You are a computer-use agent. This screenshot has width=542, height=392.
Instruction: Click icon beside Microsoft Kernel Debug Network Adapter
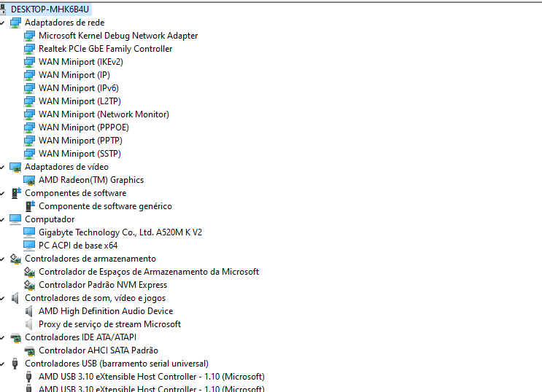[x=29, y=36]
